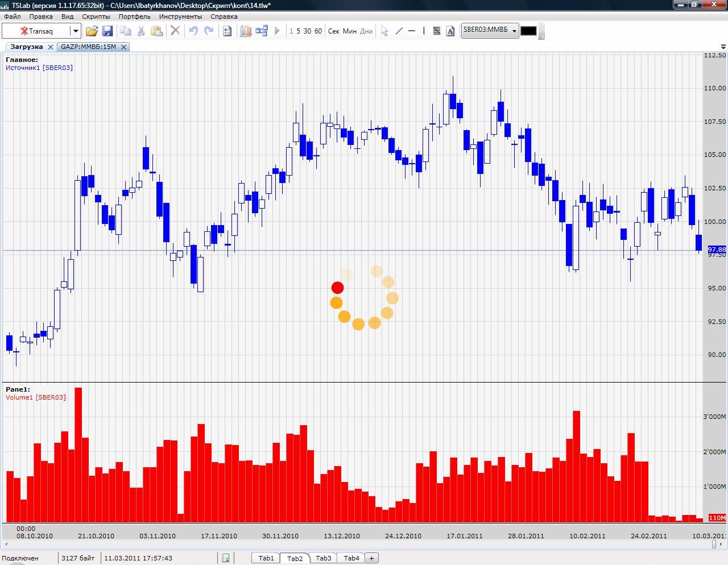Select the diagonal trend line tool
Image resolution: width=728 pixels, height=565 pixels.
click(399, 31)
